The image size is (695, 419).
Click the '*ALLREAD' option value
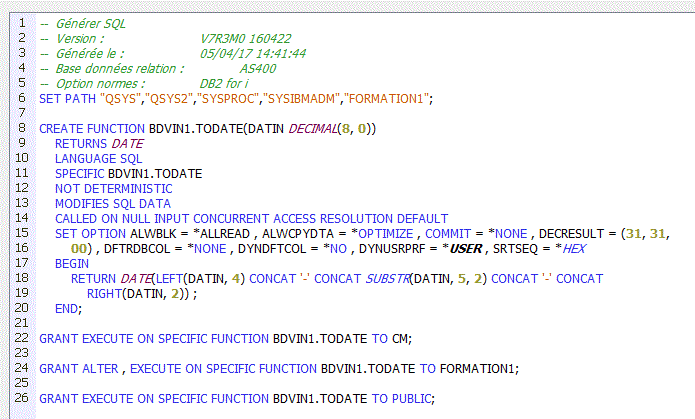point(221,234)
